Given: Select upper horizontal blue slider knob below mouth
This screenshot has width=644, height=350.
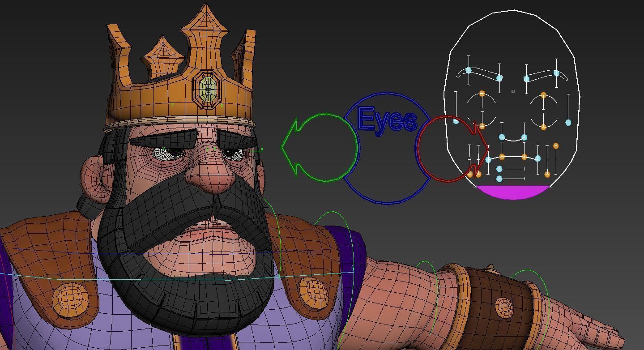Looking at the screenshot, I should pos(499,169).
